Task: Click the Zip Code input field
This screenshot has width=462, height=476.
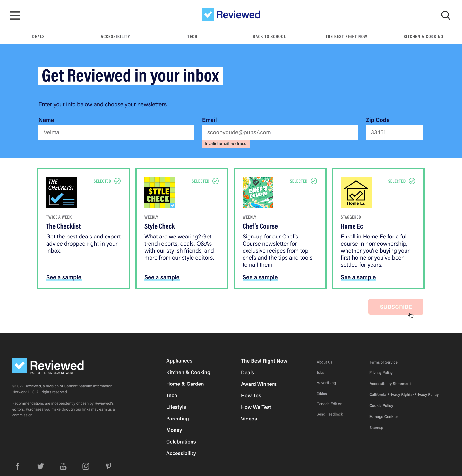Action: (x=395, y=132)
